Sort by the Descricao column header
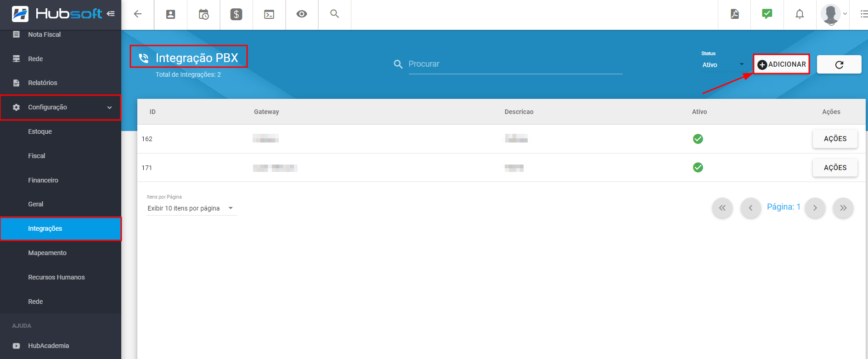This screenshot has height=359, width=868. point(519,112)
